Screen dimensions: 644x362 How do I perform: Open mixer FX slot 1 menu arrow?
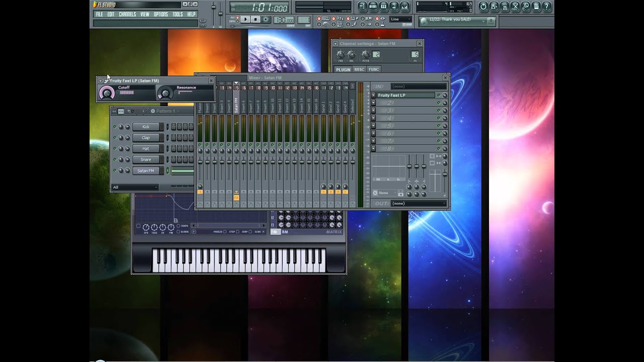tap(373, 95)
